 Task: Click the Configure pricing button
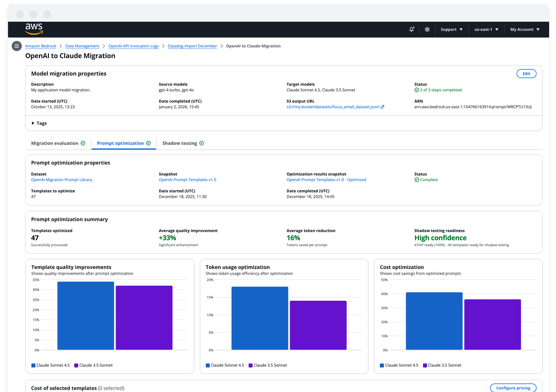(x=513, y=388)
